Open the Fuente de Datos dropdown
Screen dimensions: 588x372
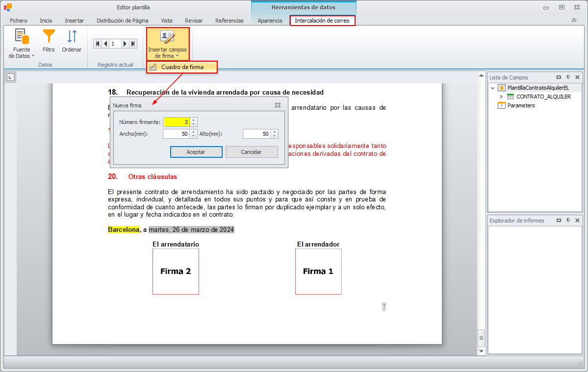click(x=22, y=44)
